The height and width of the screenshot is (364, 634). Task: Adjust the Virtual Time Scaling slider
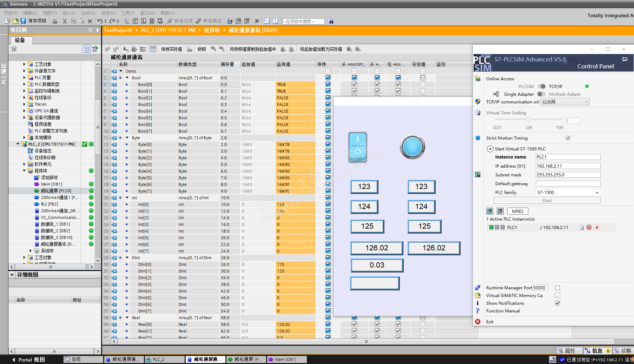[528, 120]
